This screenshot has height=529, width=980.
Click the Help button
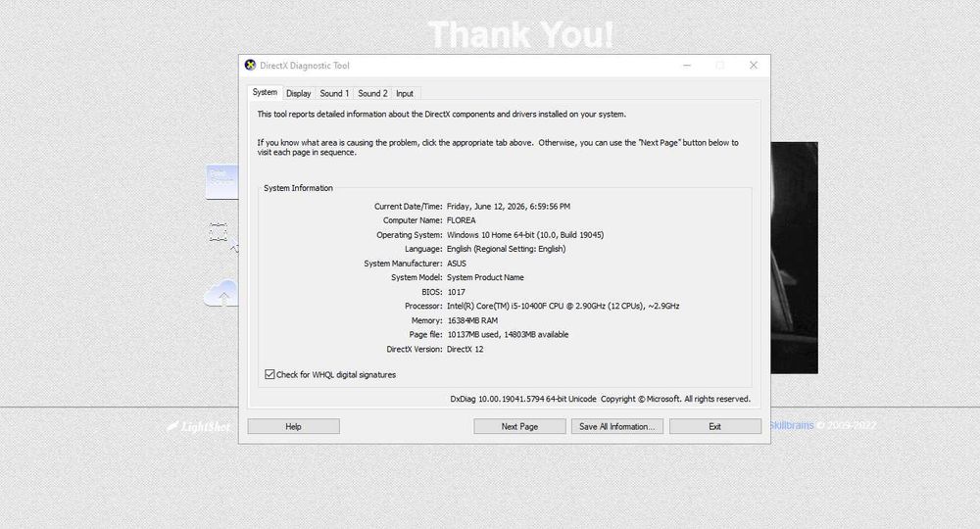(x=293, y=426)
